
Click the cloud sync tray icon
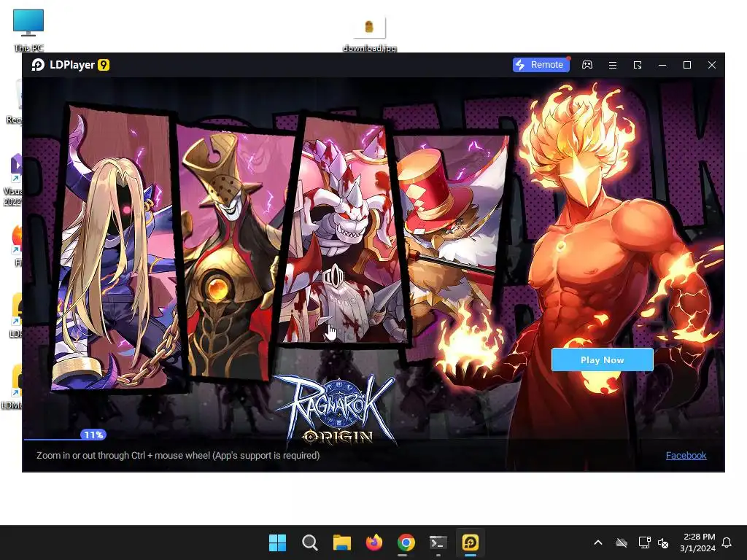622,542
